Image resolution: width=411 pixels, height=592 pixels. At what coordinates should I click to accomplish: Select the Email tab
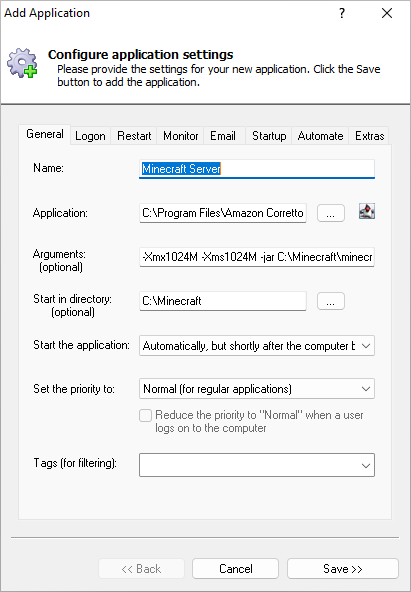pos(223,136)
